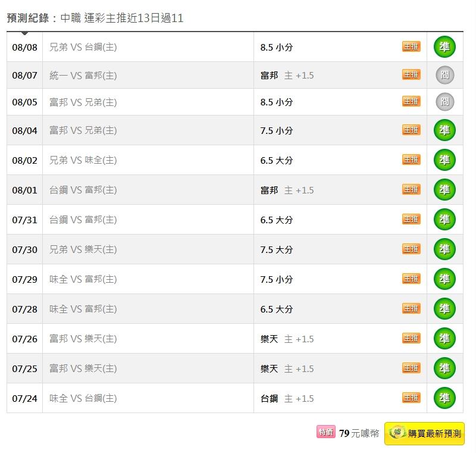Click the orange 主推 badge on the 08/01 row
The image size is (476, 453).
click(411, 189)
